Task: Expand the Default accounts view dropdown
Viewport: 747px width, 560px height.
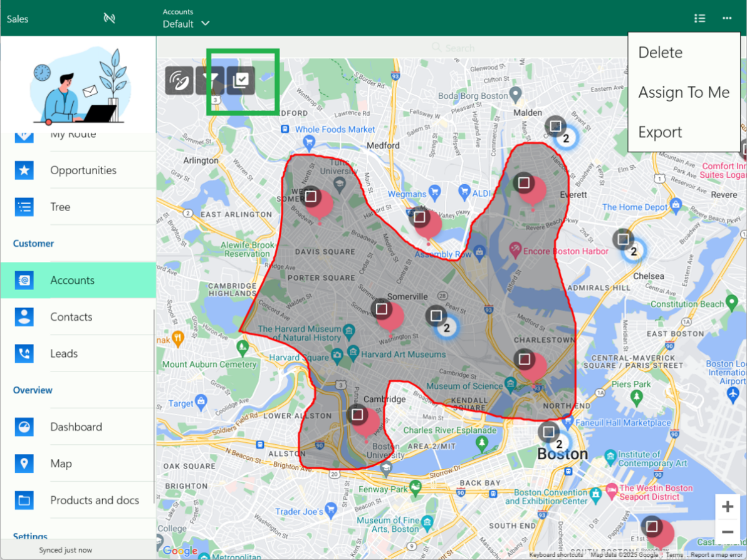Action: 185,24
